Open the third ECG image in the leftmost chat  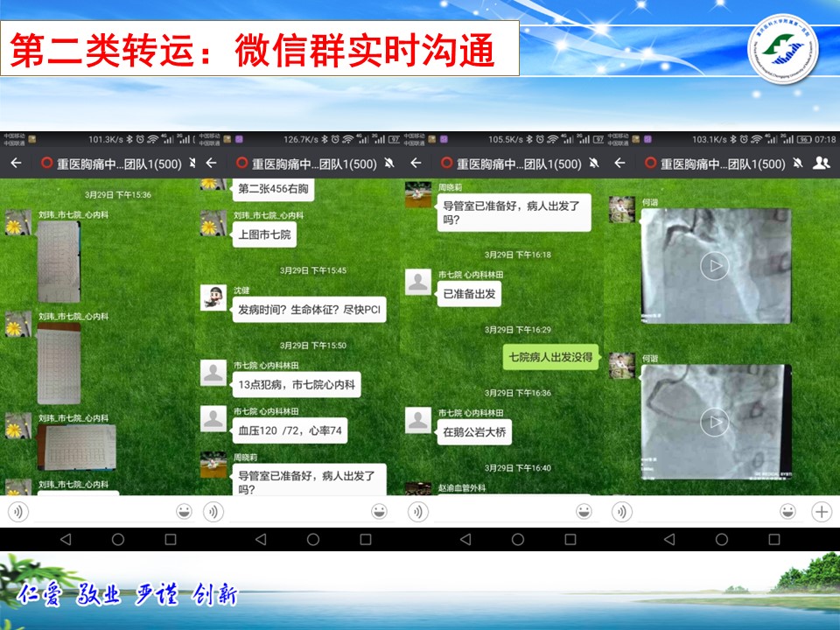(76, 446)
